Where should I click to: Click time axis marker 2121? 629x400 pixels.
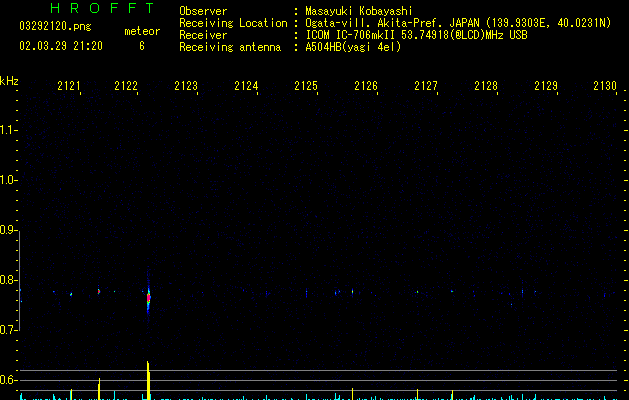pyautogui.click(x=69, y=86)
